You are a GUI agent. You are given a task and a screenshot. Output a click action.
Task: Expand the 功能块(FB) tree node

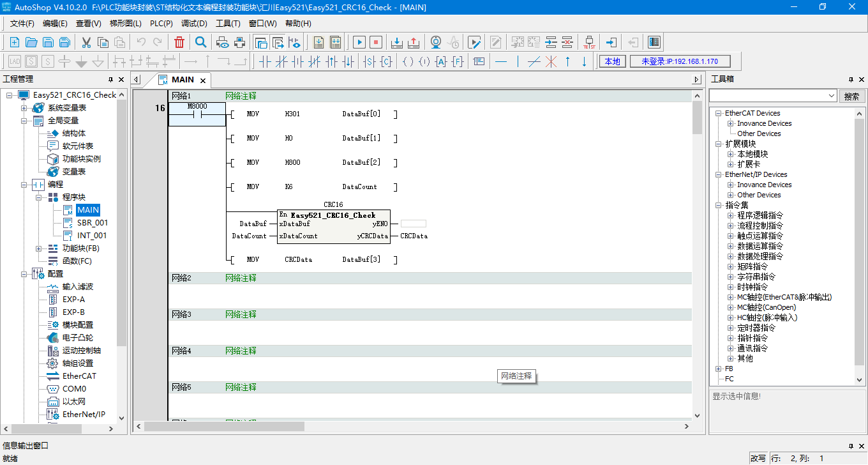point(40,248)
